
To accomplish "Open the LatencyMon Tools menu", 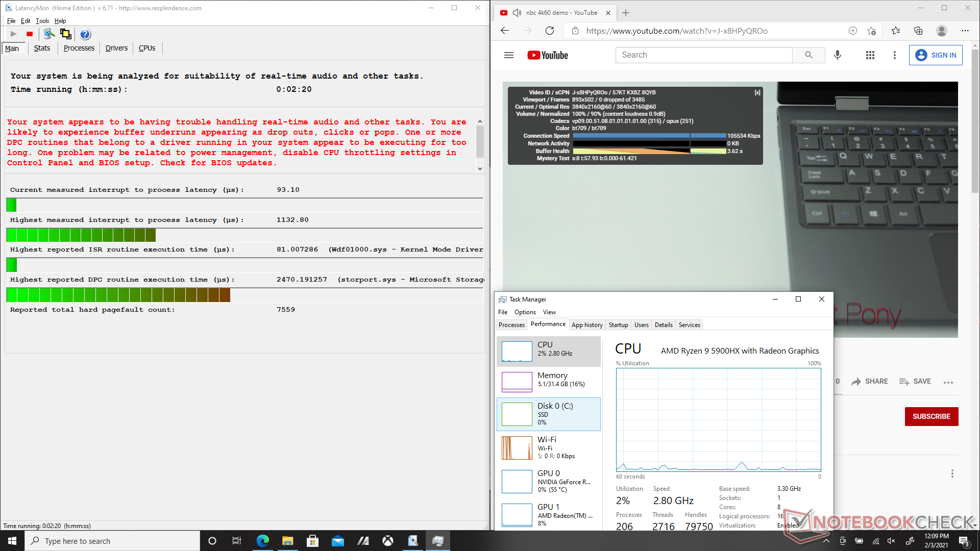I will tap(42, 21).
